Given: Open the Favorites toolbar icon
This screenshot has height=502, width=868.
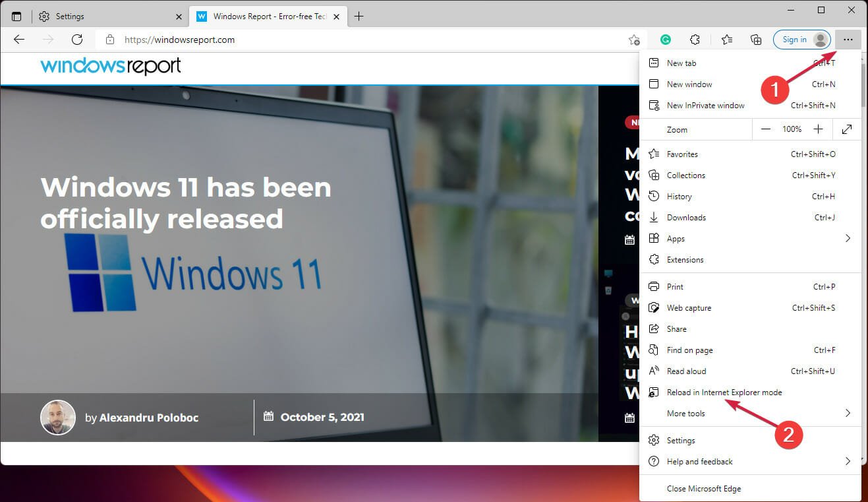Looking at the screenshot, I should click(x=727, y=40).
